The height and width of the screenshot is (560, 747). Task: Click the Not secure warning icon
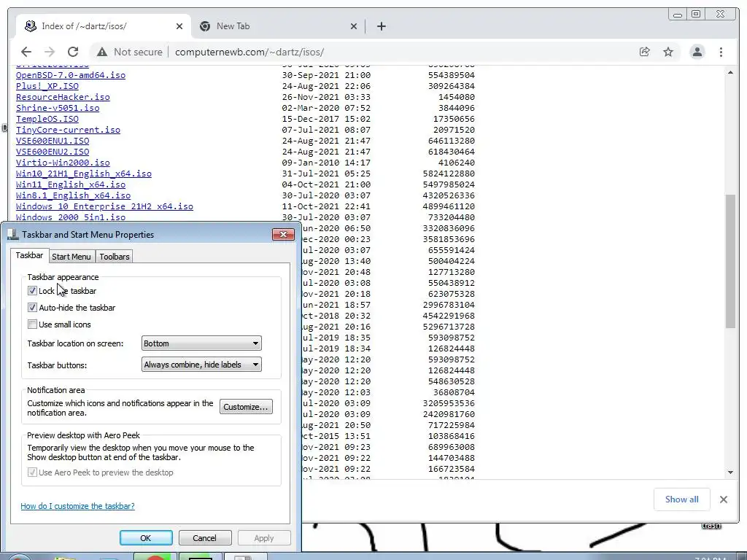click(102, 52)
